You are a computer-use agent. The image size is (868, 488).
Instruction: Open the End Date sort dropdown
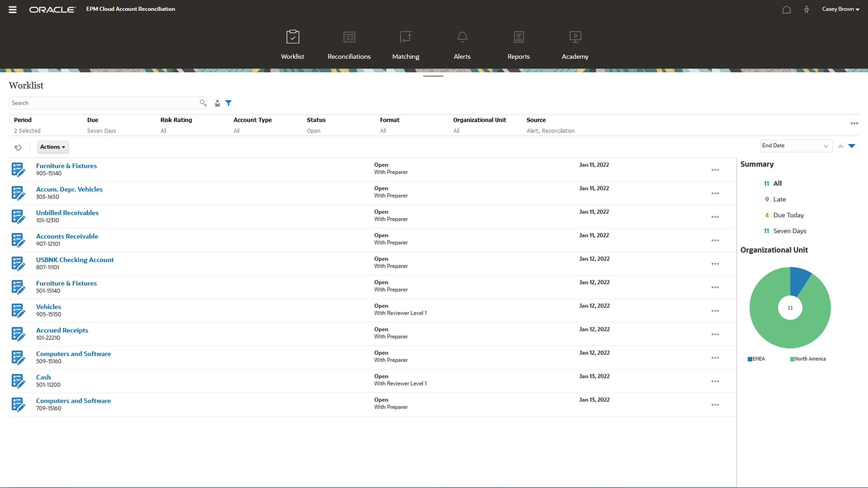pos(796,145)
